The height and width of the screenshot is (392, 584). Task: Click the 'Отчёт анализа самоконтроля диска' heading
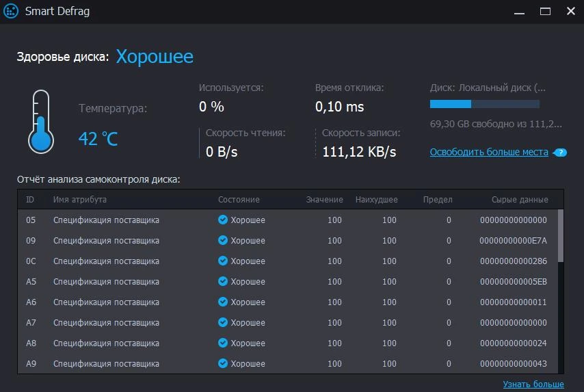98,180
